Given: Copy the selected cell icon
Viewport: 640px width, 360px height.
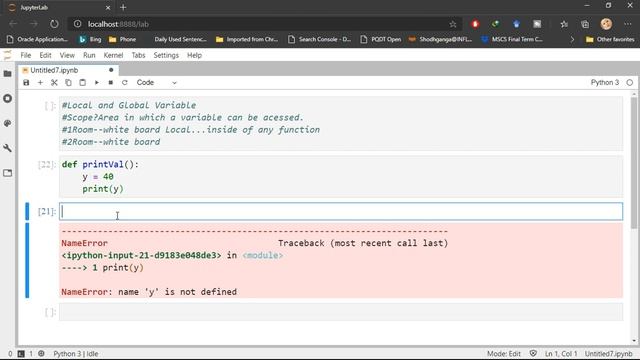Looking at the screenshot, I should pos(68,82).
